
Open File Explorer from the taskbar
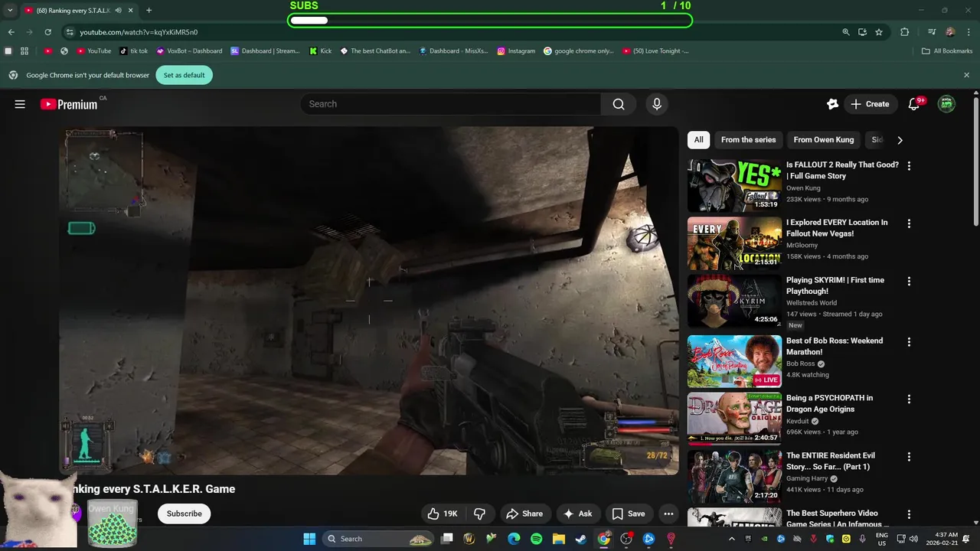point(559,539)
